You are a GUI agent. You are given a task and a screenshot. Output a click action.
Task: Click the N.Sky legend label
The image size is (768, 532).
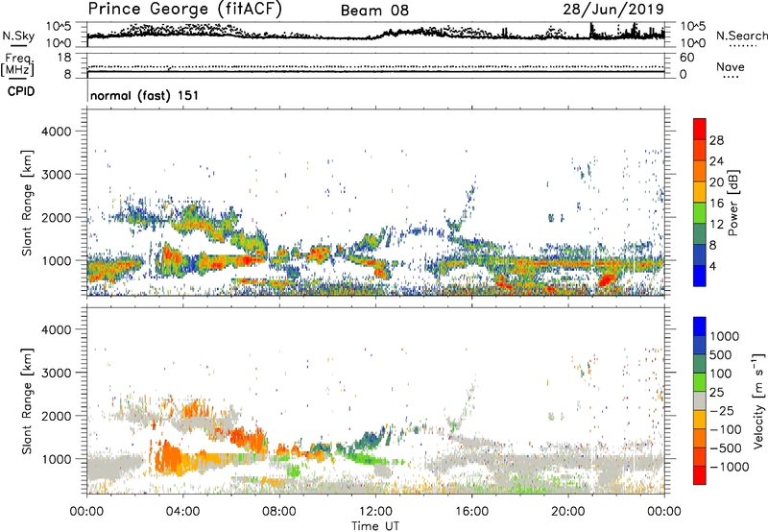pos(18,36)
